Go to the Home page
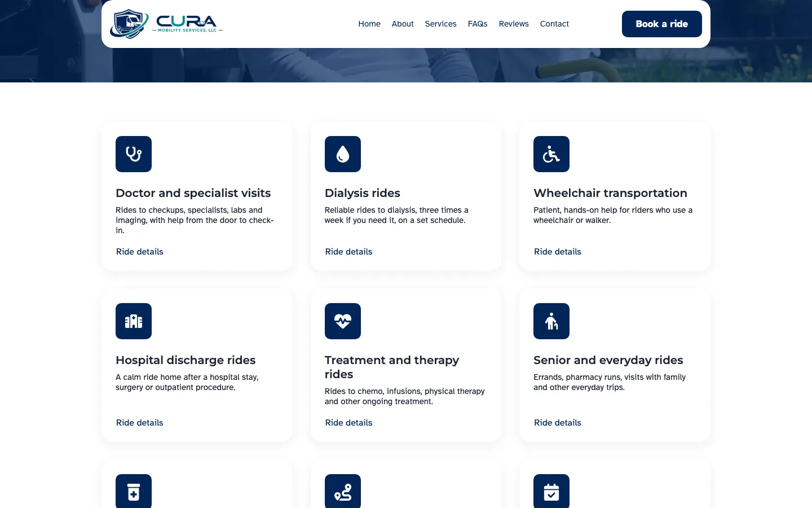The height and width of the screenshot is (508, 812). 369,24
